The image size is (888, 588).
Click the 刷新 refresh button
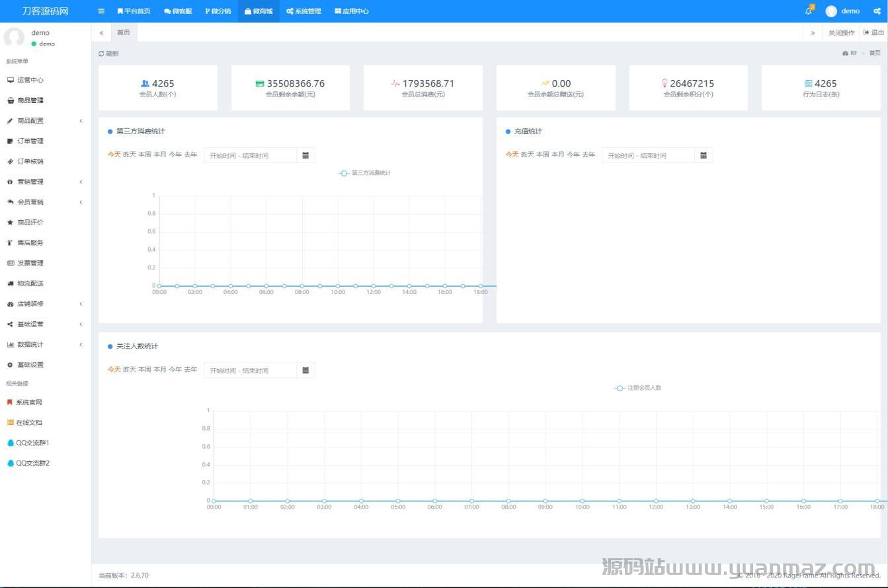(109, 54)
